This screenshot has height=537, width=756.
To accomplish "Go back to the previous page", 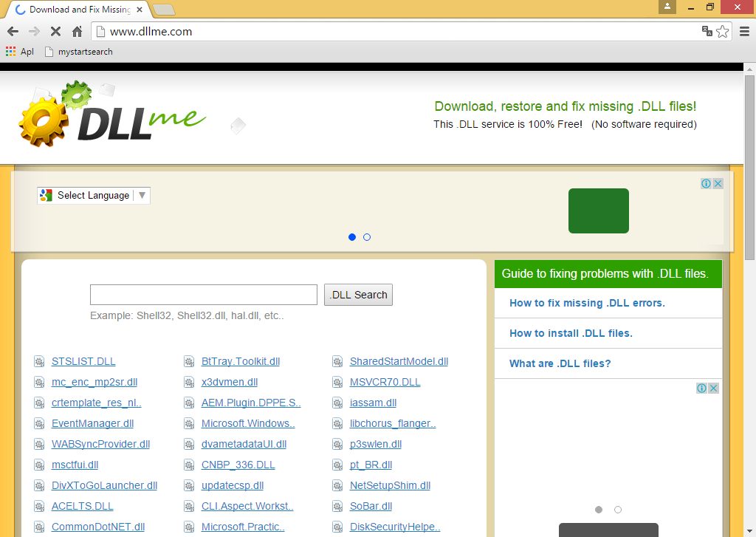I will click(x=13, y=32).
